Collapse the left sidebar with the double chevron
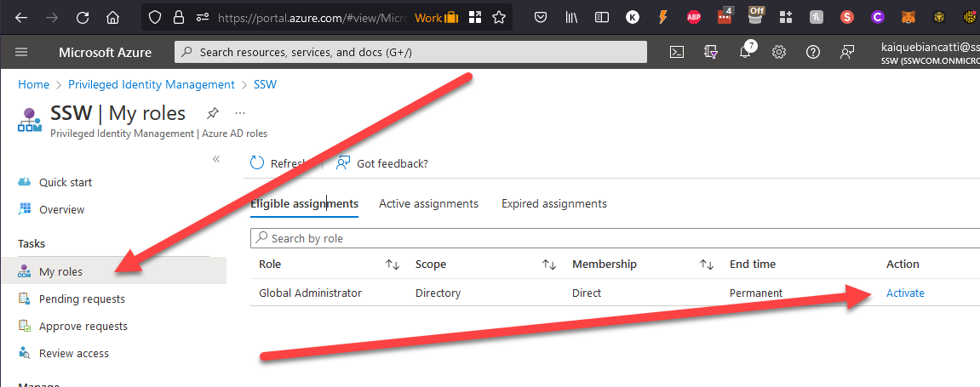The width and height of the screenshot is (980, 387). pos(216,159)
